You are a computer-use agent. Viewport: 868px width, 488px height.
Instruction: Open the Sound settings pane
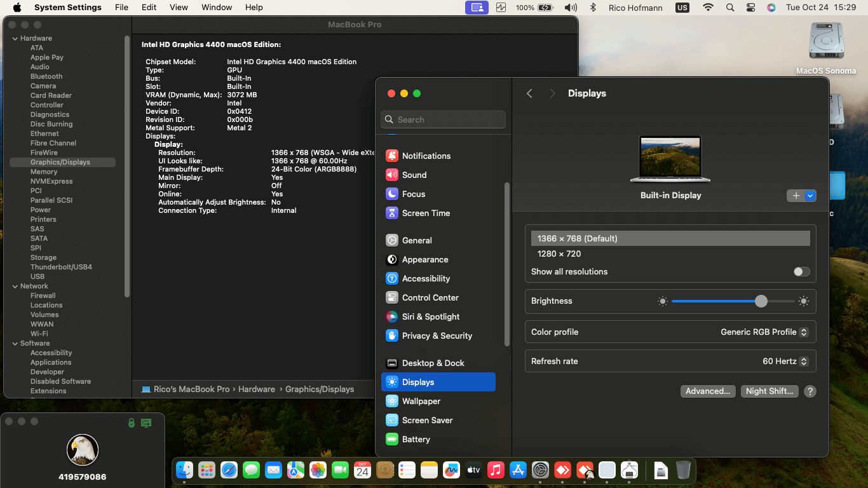(414, 175)
